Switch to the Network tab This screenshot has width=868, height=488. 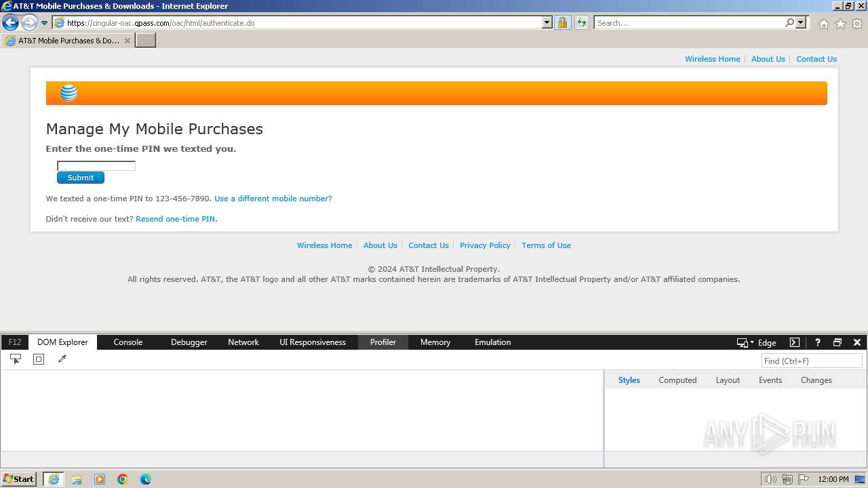point(243,342)
